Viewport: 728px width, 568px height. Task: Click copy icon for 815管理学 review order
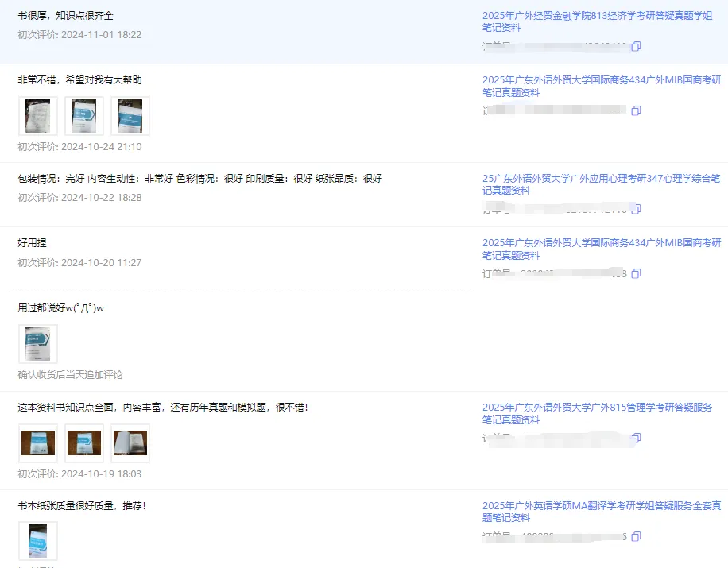click(x=636, y=438)
